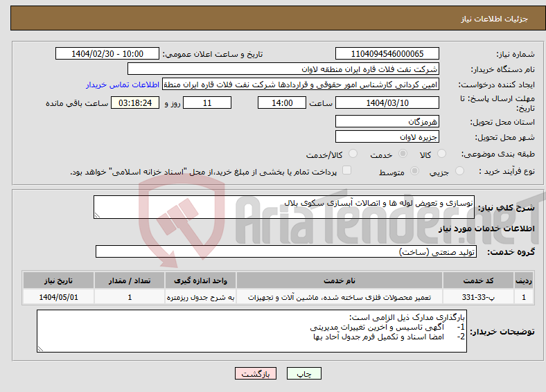The image size is (546, 392).
Task: Click the service group field تولید صنعتی (ساخت)
Action: (x=286, y=251)
